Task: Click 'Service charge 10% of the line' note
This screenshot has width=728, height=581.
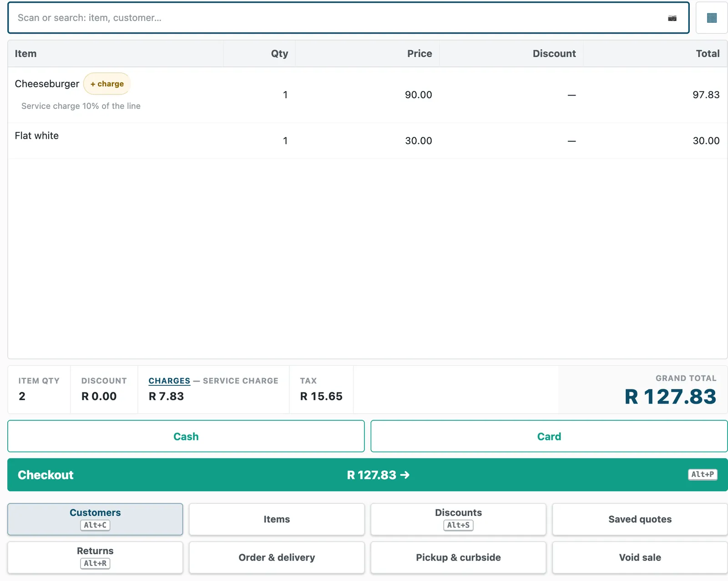Action: pyautogui.click(x=81, y=106)
